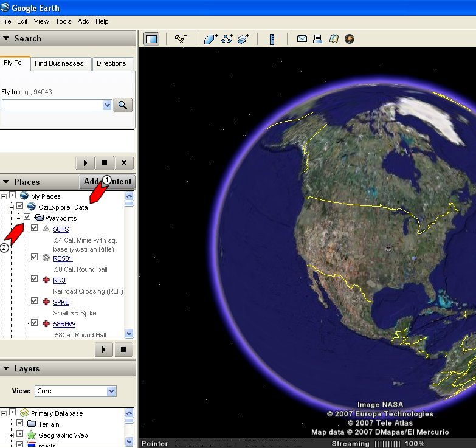The height and width of the screenshot is (448, 476).
Task: Click the print icon in toolbar
Action: tap(317, 39)
